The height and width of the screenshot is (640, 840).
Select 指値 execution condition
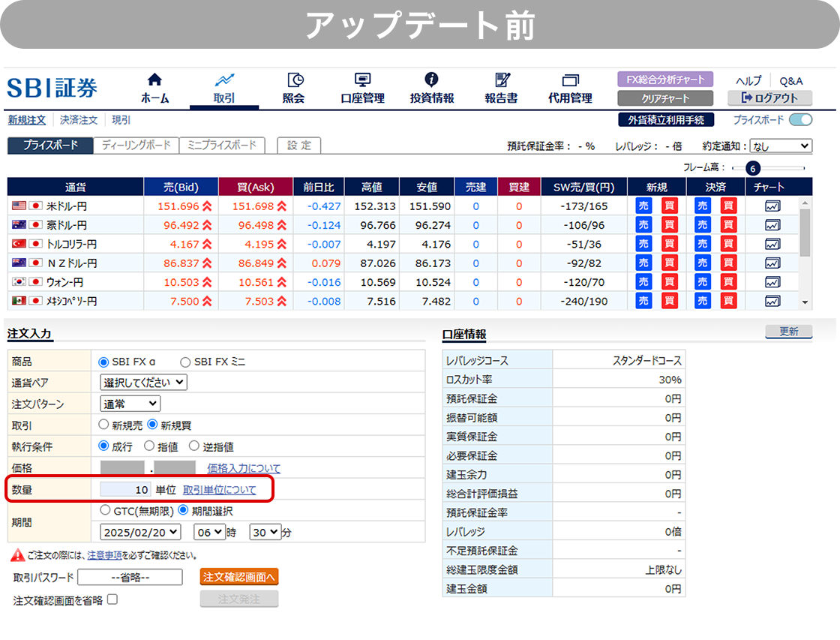point(149,446)
